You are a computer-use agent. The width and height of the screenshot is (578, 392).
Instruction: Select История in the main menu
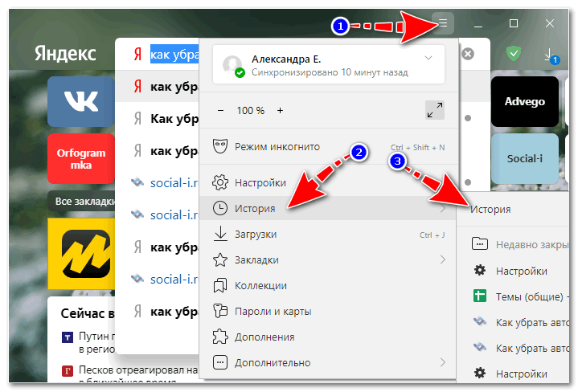click(x=329, y=209)
